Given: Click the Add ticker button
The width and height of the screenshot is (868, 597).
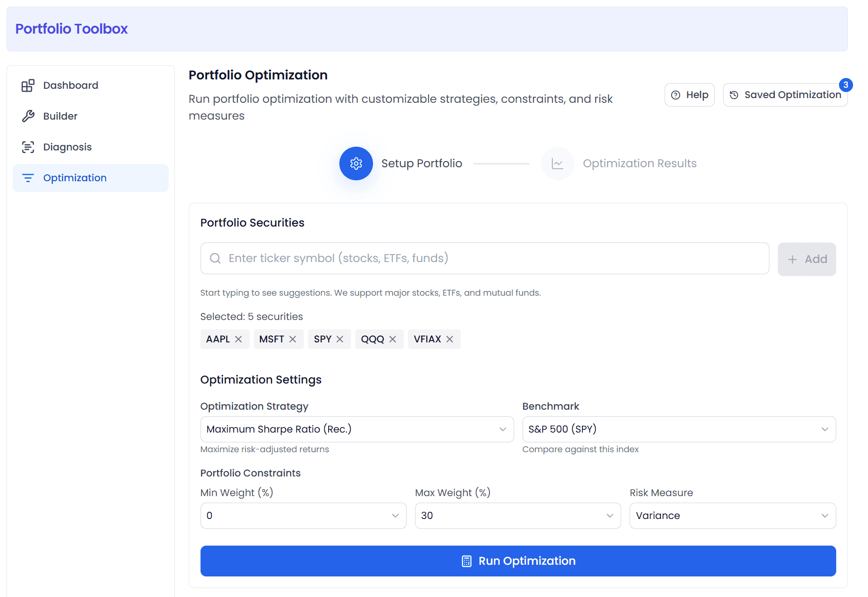Looking at the screenshot, I should click(807, 259).
